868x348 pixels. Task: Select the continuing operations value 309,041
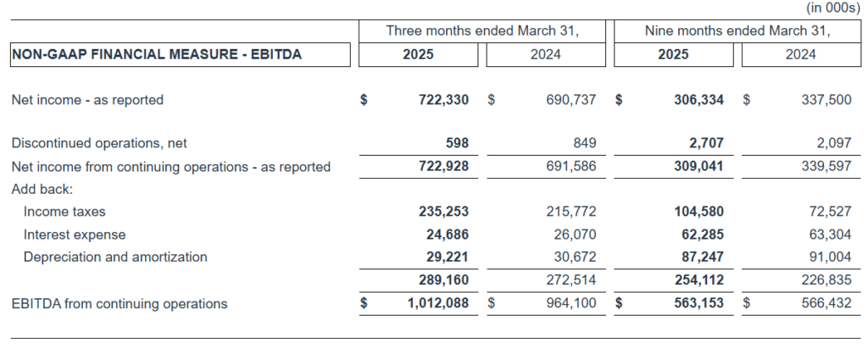pyautogui.click(x=698, y=167)
